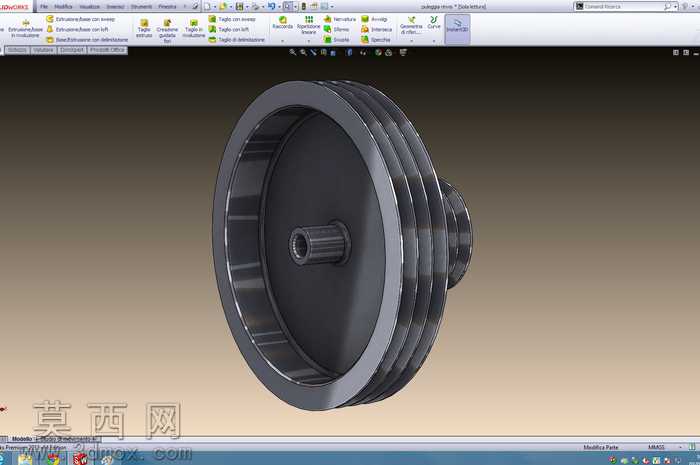Click Base/Estrusione con delimitazione
This screenshot has width=700, height=465.
click(x=88, y=40)
